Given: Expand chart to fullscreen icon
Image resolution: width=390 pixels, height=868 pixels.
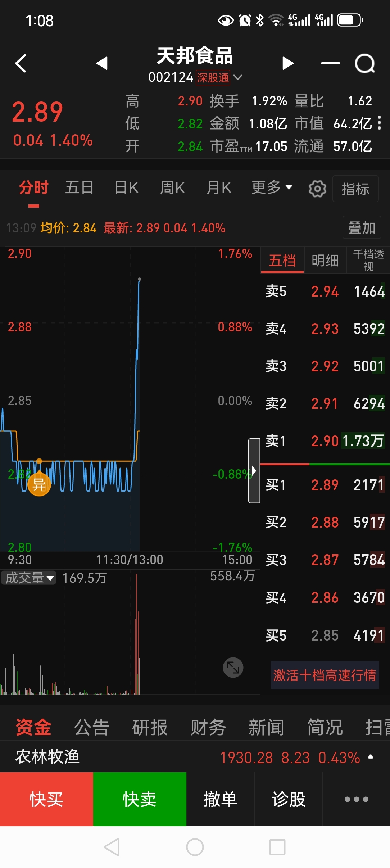Looking at the screenshot, I should click(x=233, y=668).
